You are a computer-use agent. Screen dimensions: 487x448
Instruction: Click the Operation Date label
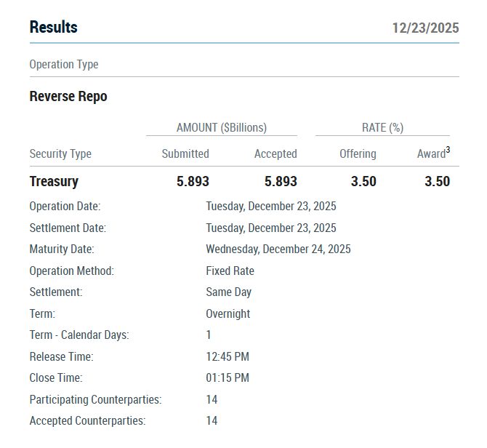(x=65, y=207)
